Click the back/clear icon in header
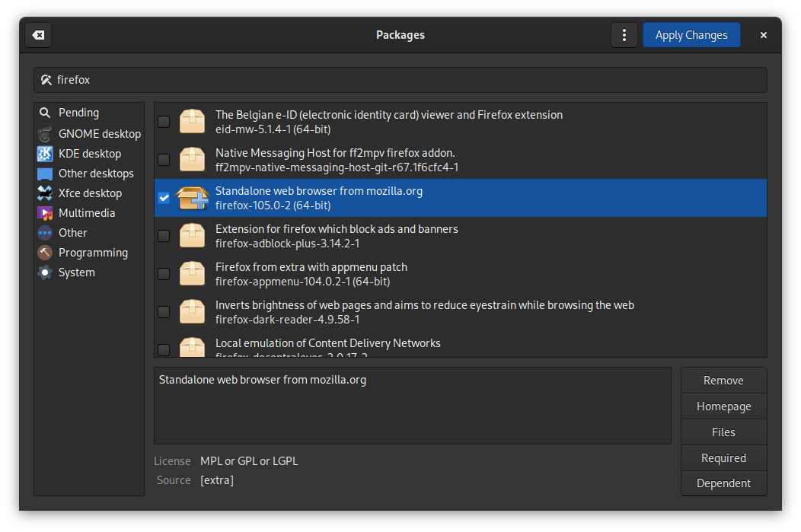Viewport: 801px width, 532px height. click(x=38, y=35)
